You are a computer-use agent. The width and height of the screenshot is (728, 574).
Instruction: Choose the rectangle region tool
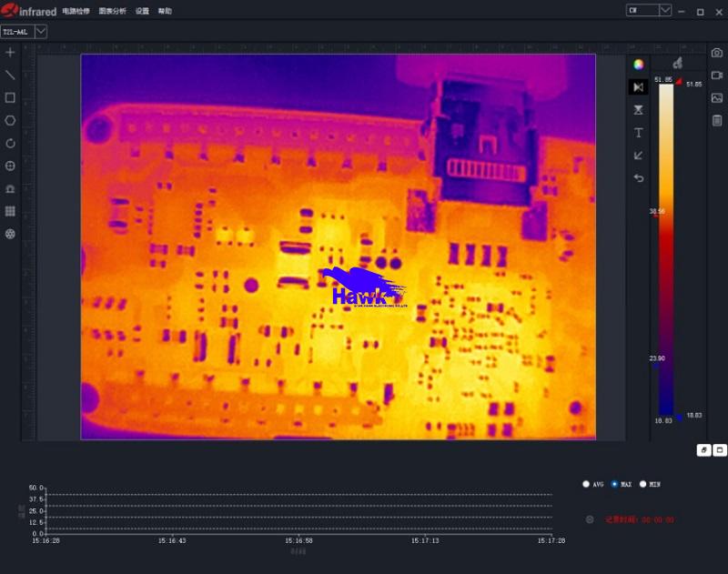tap(11, 97)
